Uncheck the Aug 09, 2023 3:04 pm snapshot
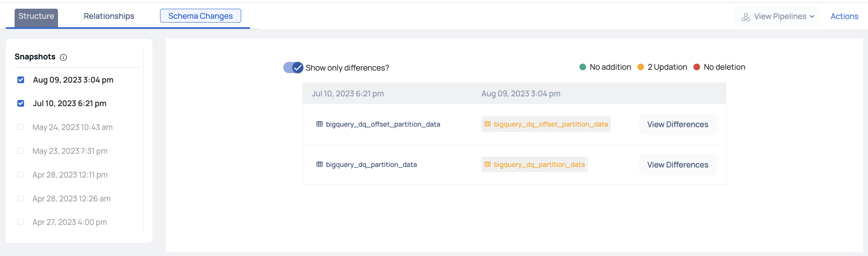Viewport: 868px width, 256px height. pyautogui.click(x=20, y=80)
